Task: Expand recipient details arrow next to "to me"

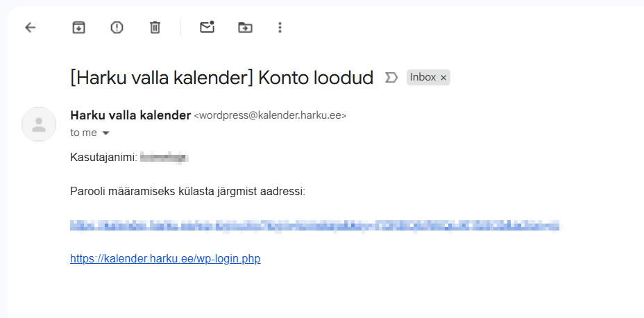Action: [105, 133]
